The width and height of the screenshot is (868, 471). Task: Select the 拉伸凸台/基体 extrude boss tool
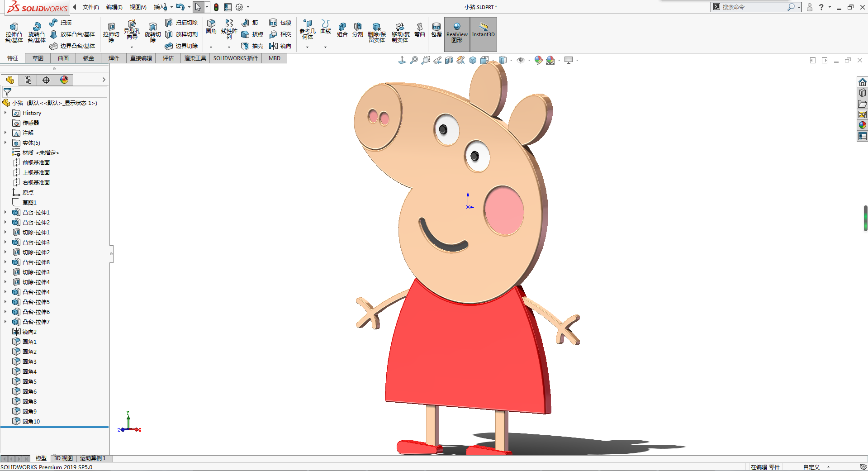tap(14, 33)
